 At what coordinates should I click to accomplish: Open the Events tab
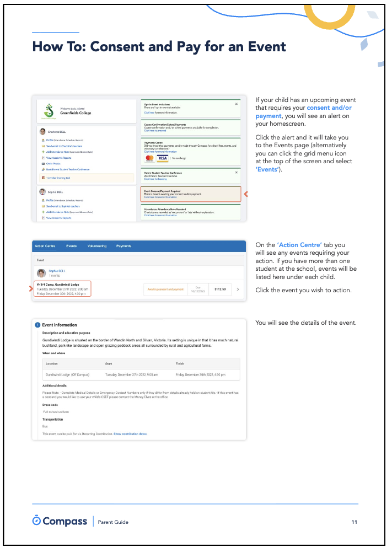(72, 246)
